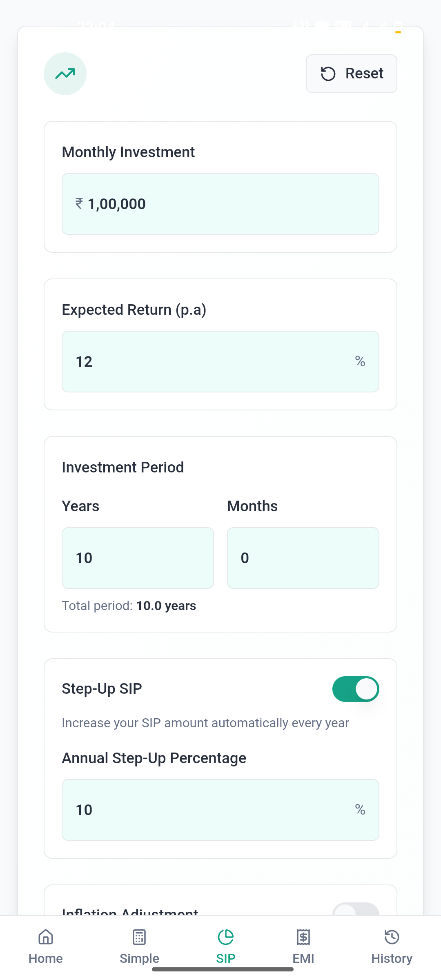Click the Expected Return percentage field
441x980 pixels.
click(220, 361)
